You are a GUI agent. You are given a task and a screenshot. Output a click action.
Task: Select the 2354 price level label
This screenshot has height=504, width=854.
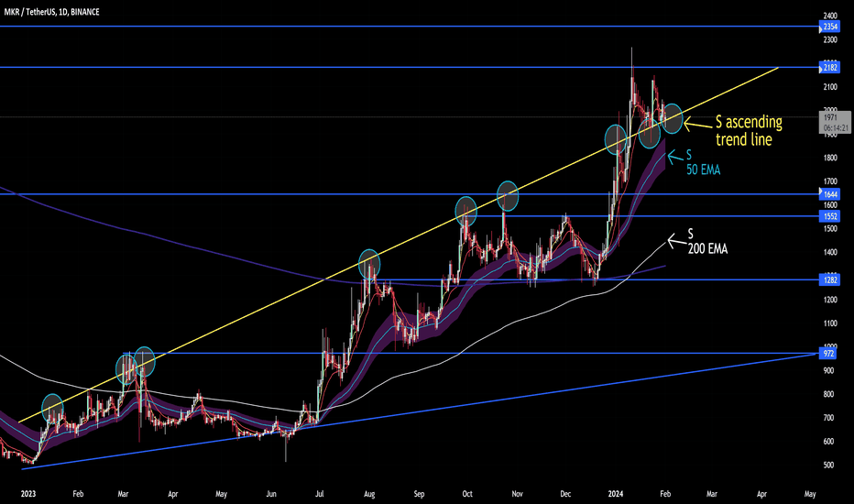point(830,27)
